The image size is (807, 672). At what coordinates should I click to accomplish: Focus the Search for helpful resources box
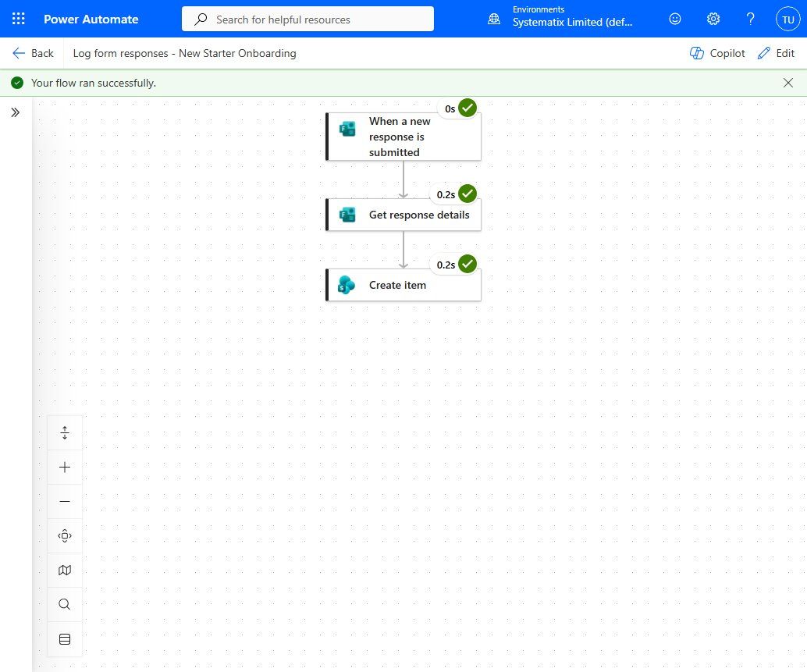308,19
